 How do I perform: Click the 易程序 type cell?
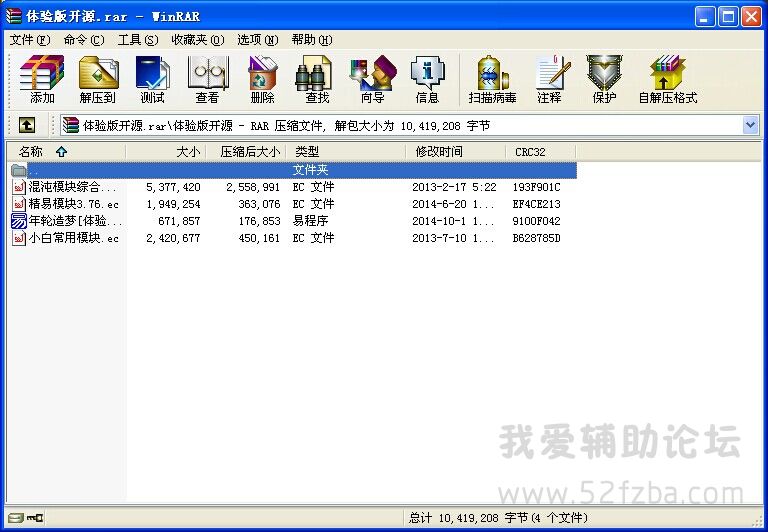[311, 221]
